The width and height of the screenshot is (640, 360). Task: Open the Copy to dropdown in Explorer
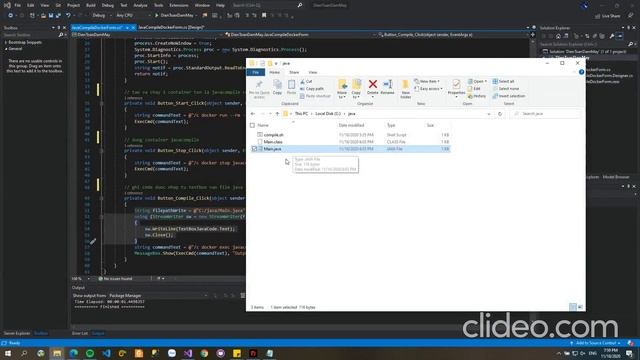(356, 89)
